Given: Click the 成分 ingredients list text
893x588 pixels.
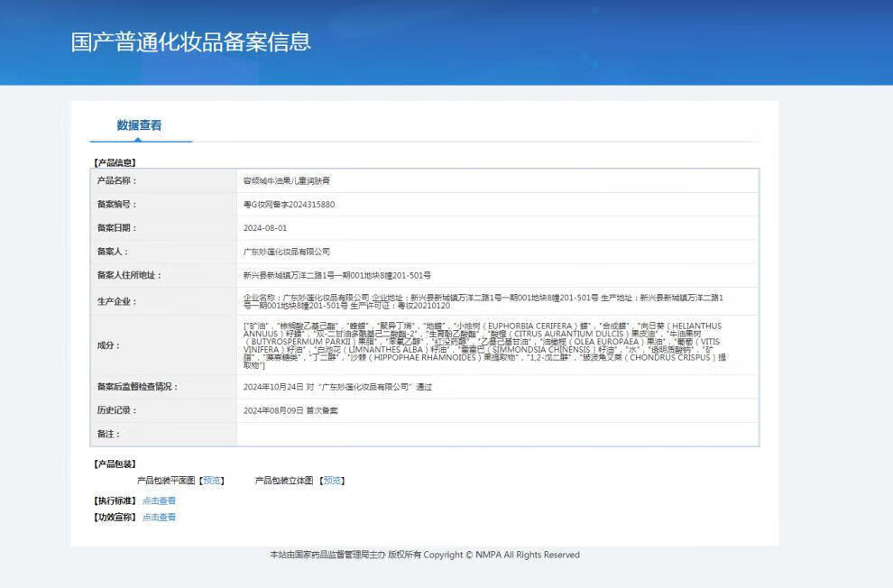Looking at the screenshot, I should pos(483,345).
